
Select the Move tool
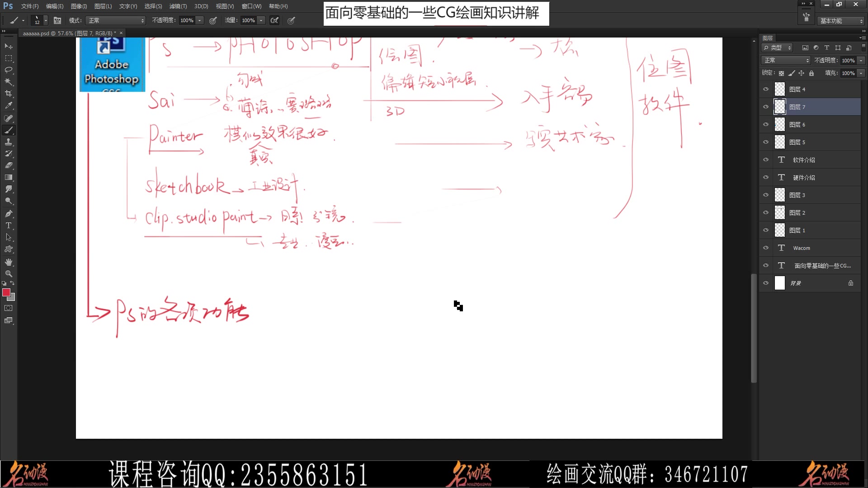coord(9,46)
